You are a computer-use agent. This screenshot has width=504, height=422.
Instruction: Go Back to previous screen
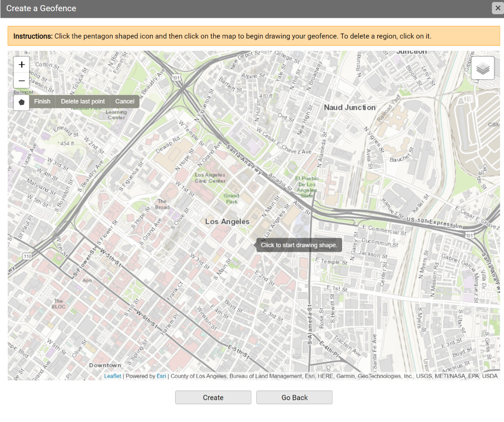coord(294,398)
